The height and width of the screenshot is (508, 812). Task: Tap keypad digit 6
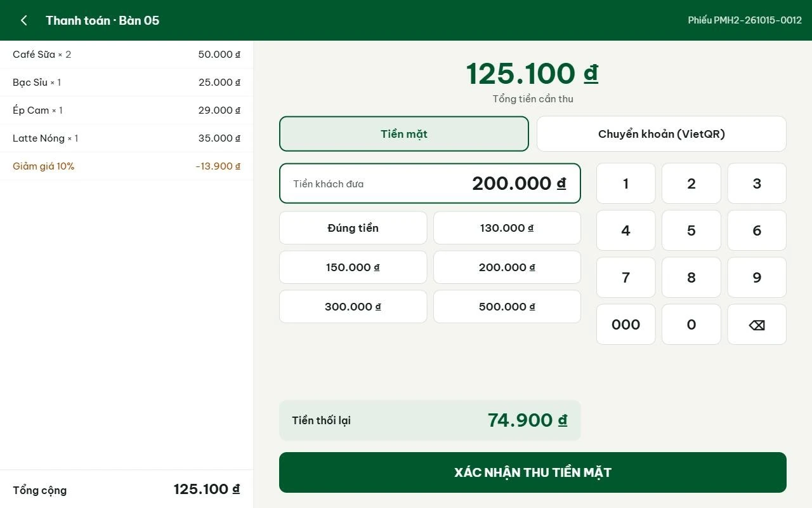(x=757, y=231)
